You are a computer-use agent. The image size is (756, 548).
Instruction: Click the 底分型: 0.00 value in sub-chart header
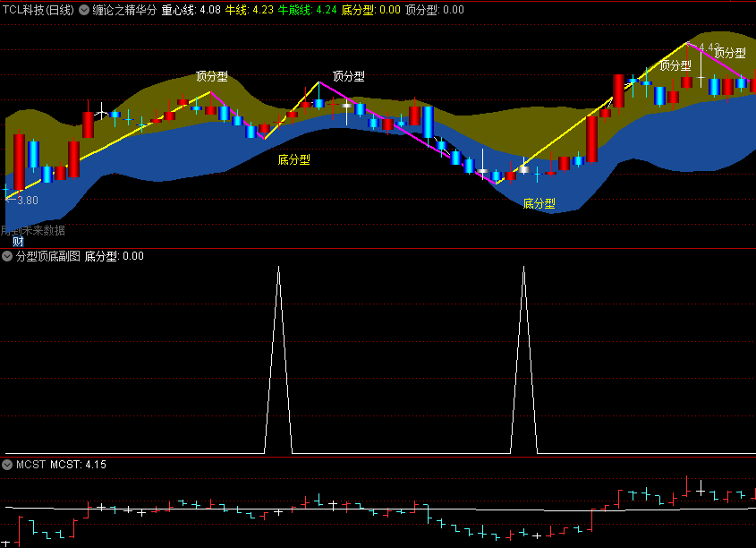pyautogui.click(x=115, y=256)
